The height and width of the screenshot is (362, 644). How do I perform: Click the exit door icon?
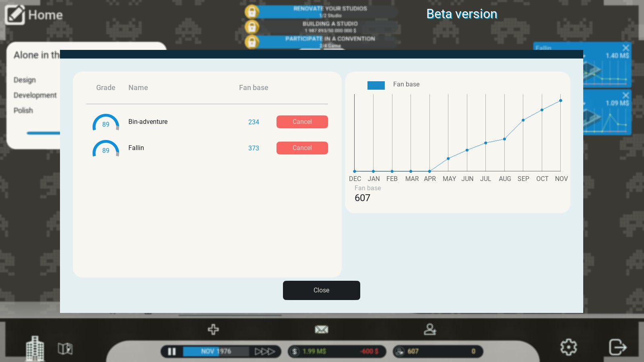pyautogui.click(x=617, y=347)
